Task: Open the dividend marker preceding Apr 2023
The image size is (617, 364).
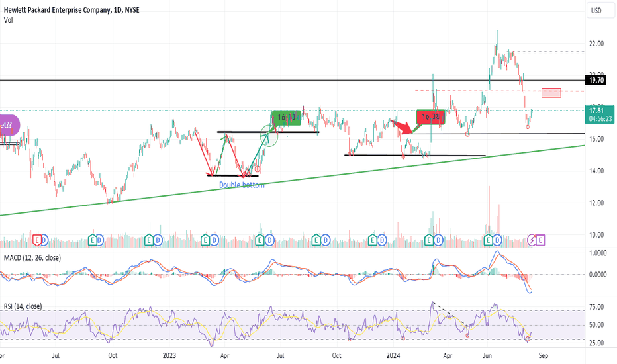Action: click(214, 240)
